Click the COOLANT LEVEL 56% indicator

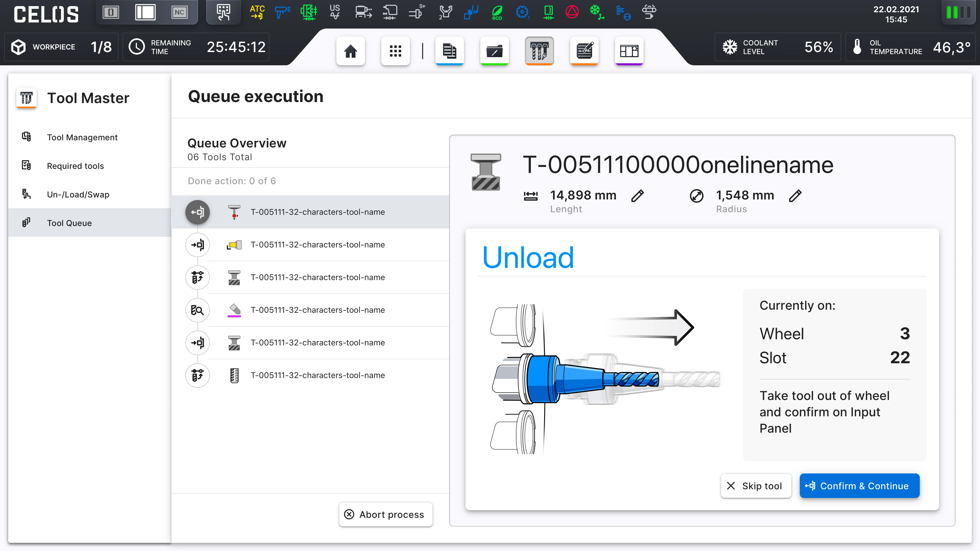pos(778,47)
